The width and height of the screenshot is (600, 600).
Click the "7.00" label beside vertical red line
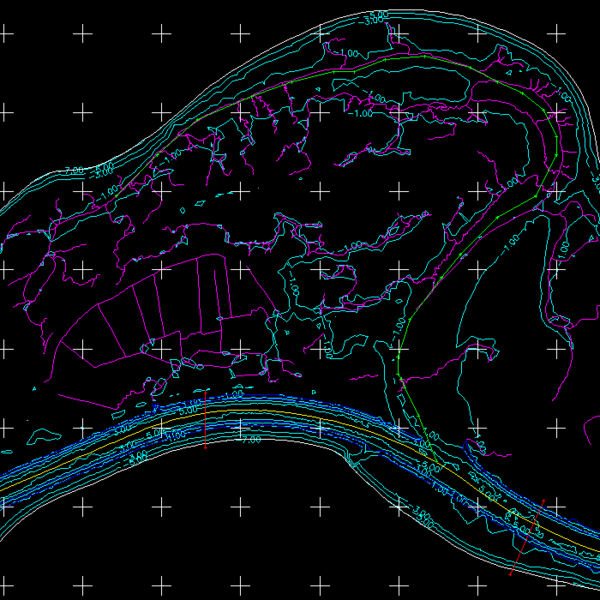pyautogui.click(x=251, y=440)
